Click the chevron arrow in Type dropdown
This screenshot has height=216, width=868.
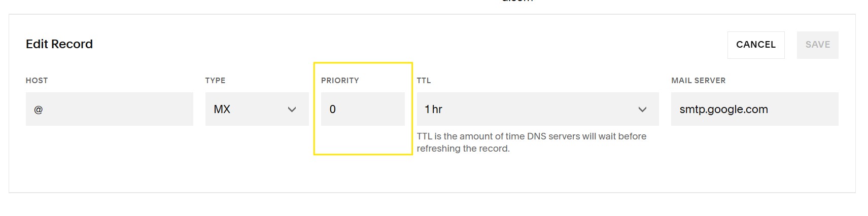[x=292, y=110]
